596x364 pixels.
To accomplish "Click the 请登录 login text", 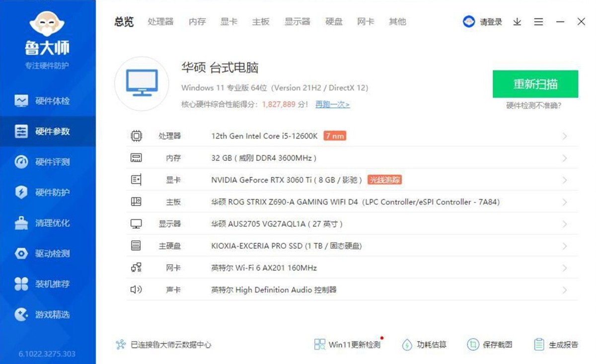I will pos(491,22).
